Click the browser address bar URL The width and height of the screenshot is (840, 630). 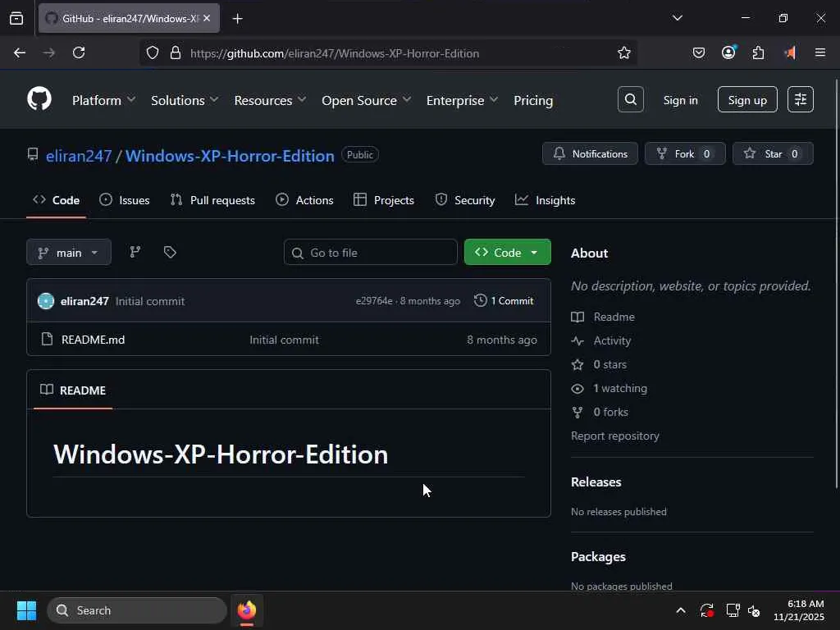tap(335, 53)
